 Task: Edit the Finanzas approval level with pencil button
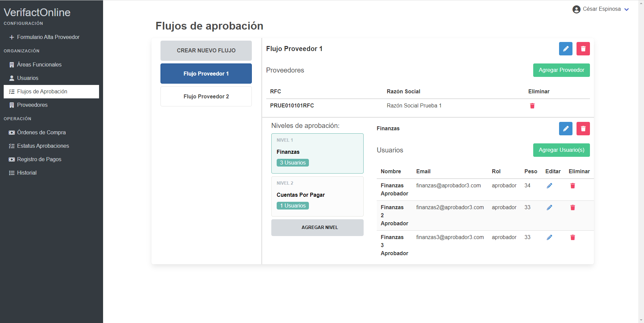pos(565,129)
